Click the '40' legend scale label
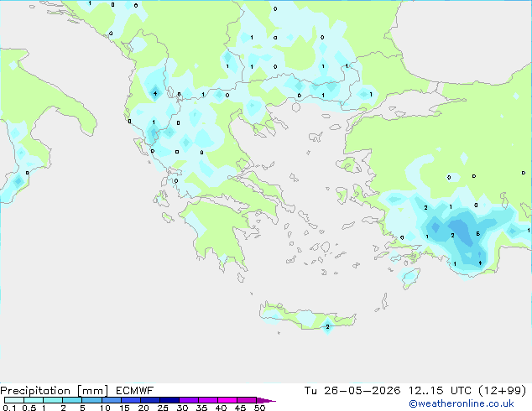The height and width of the screenshot is (411, 532). click(x=222, y=408)
